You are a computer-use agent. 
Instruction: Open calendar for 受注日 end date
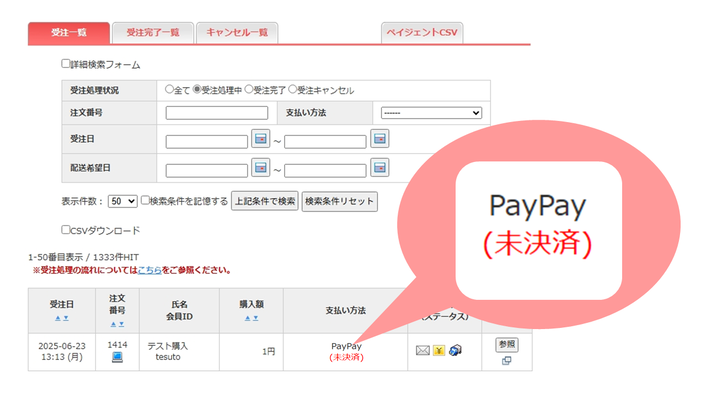click(x=380, y=139)
